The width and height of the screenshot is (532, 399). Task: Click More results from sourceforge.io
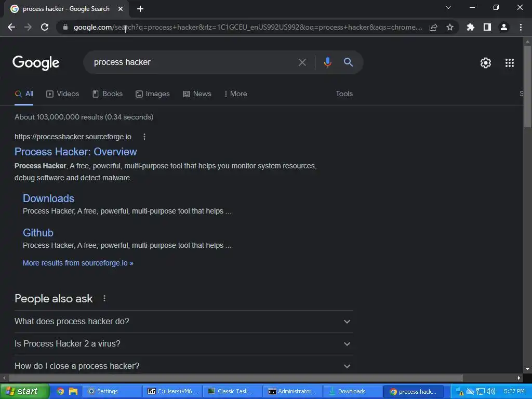coord(78,263)
